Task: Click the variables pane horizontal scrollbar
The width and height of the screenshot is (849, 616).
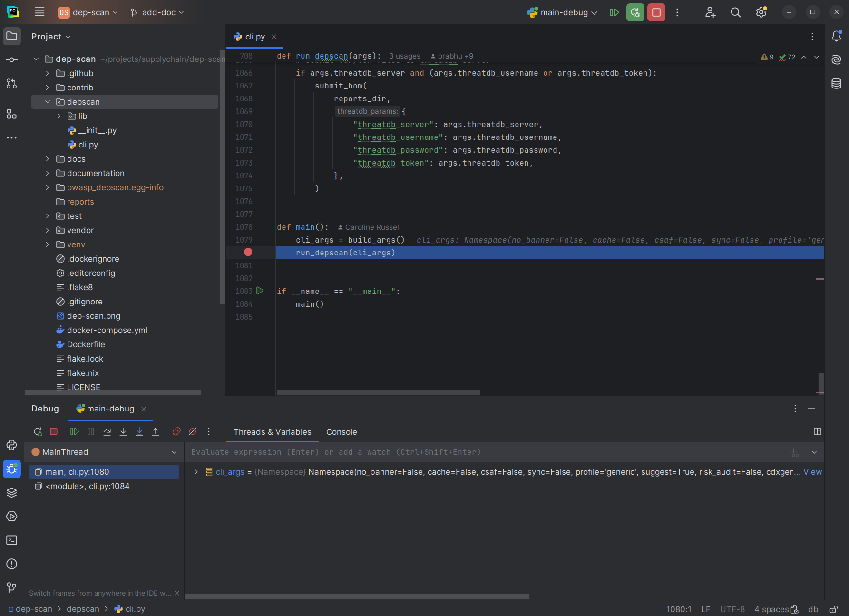Action: (357, 596)
